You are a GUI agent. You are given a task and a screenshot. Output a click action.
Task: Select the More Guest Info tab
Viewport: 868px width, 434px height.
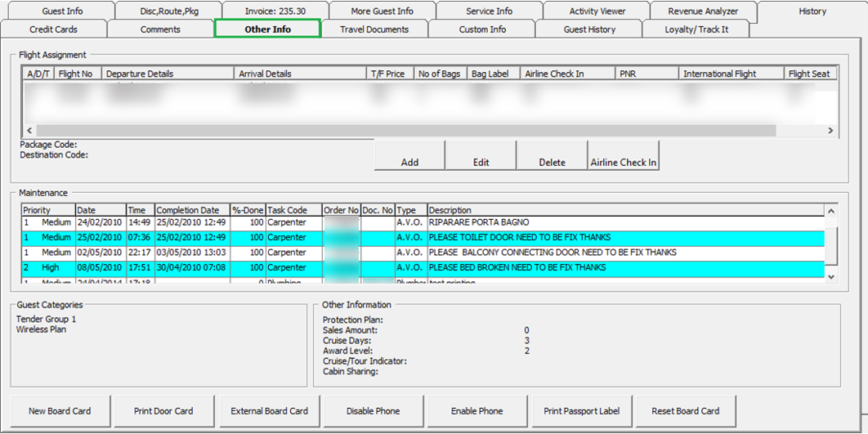coord(382,11)
